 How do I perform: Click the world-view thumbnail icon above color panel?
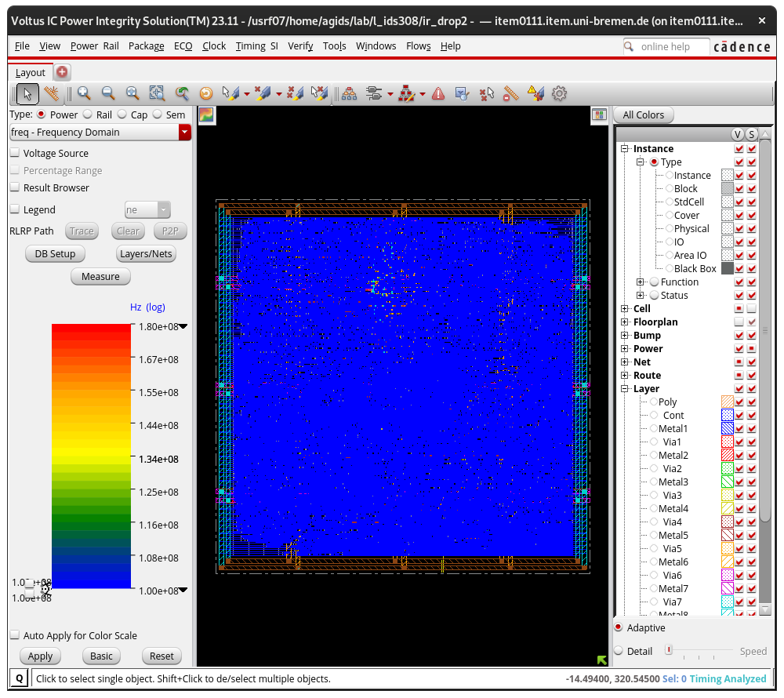(x=599, y=115)
